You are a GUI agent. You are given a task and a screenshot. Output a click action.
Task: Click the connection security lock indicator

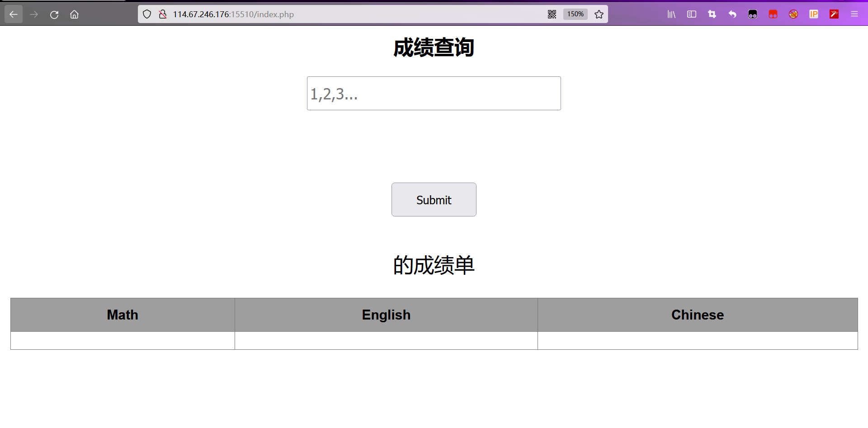click(162, 14)
